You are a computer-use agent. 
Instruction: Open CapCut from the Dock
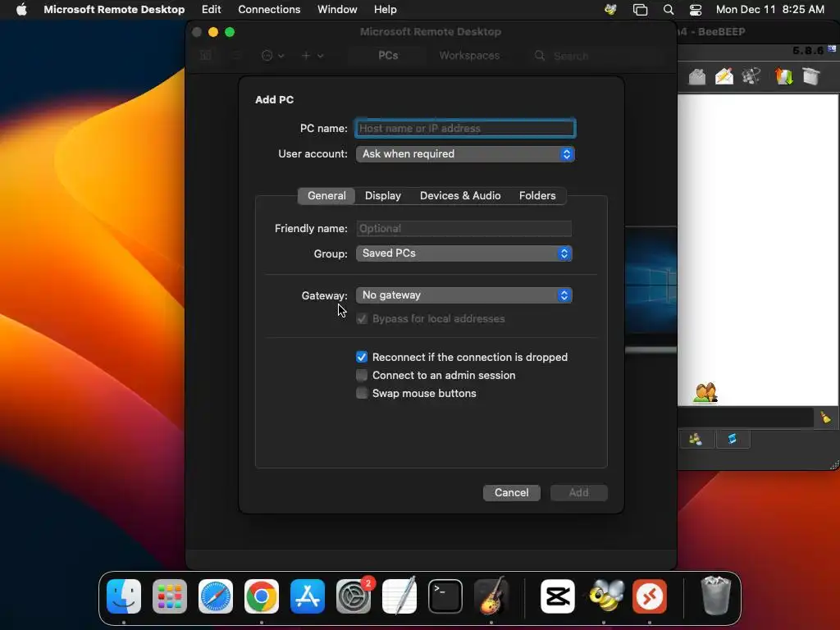click(558, 596)
